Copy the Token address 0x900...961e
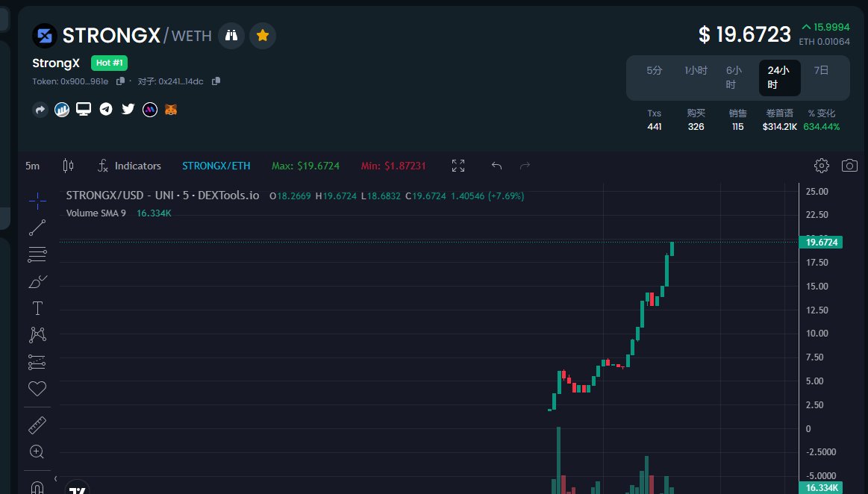The height and width of the screenshot is (494, 868). (x=120, y=81)
